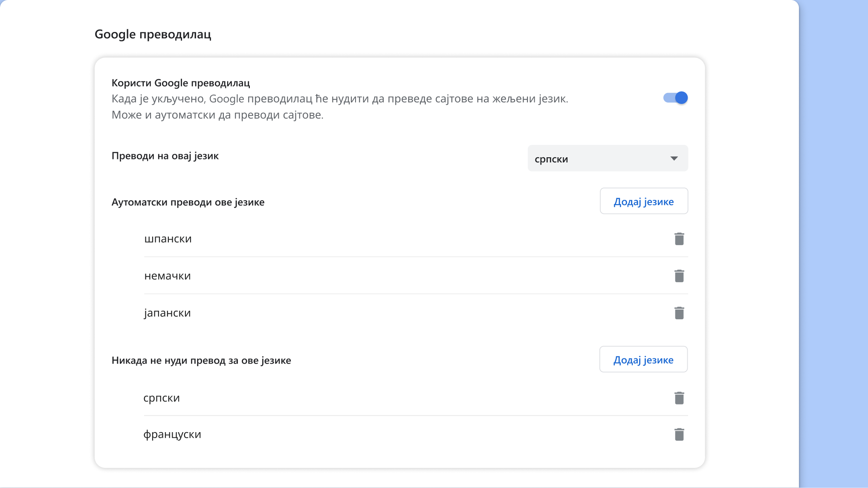The height and width of the screenshot is (488, 868).
Task: Open the српски target language dropdown
Action: click(x=608, y=159)
